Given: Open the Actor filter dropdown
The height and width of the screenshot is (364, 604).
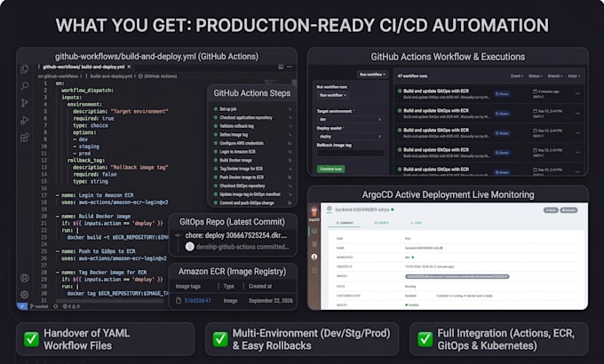Looking at the screenshot, I should (574, 75).
